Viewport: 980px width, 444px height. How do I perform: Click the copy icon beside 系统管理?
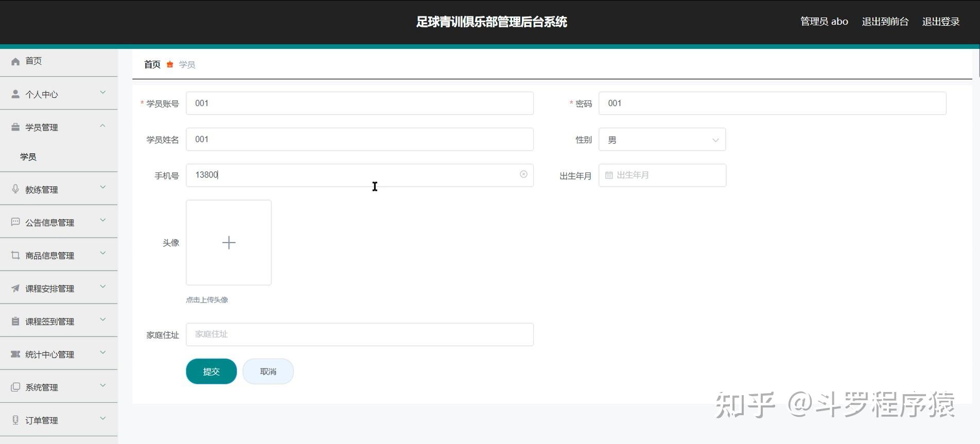point(15,387)
